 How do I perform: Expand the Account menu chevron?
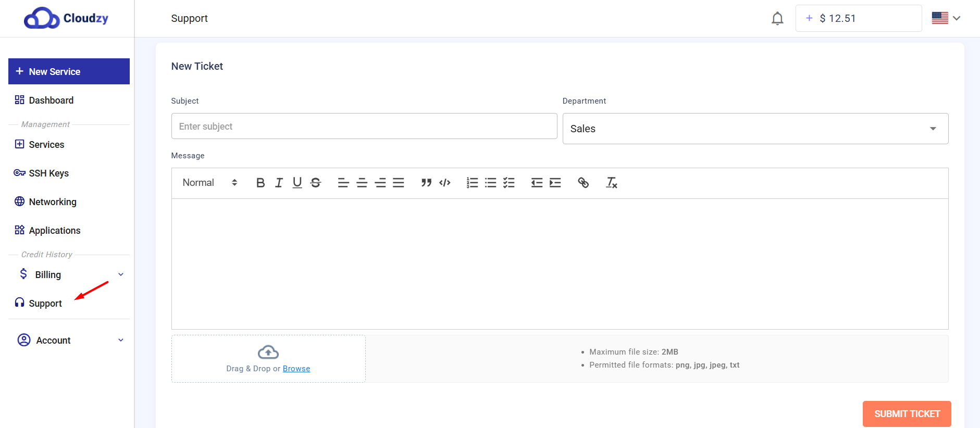pos(121,340)
